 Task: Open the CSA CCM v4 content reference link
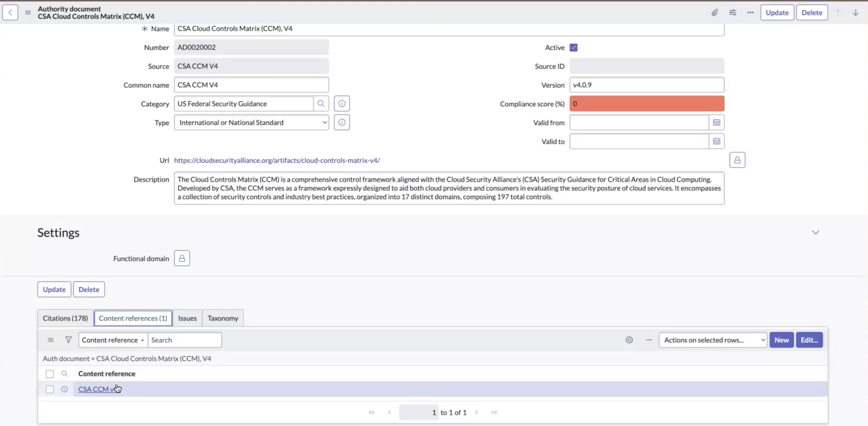point(98,389)
